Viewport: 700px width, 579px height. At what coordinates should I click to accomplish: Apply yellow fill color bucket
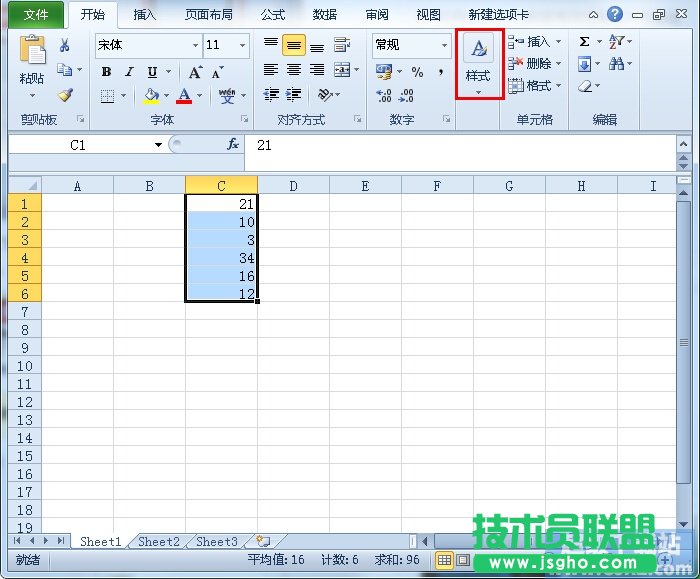tap(151, 96)
